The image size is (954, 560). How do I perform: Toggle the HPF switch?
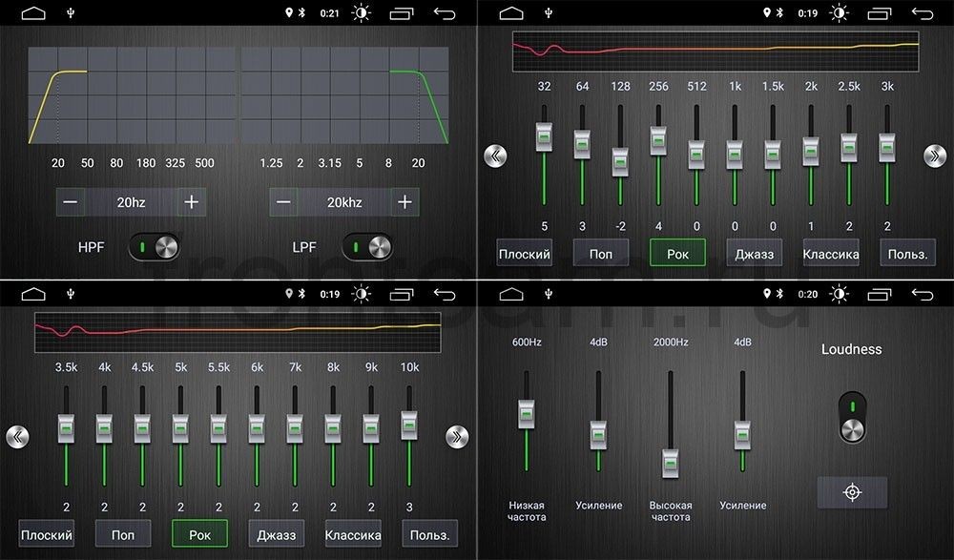(x=154, y=247)
